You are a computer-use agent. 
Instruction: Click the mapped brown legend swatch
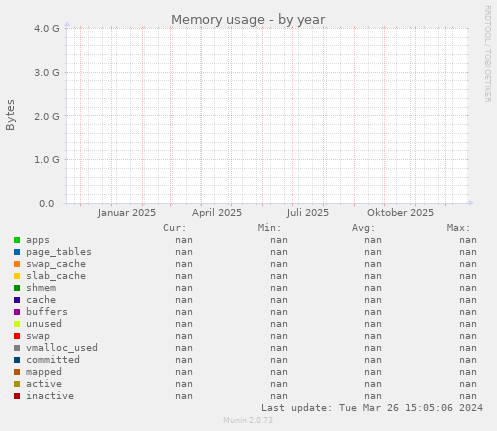(17, 372)
